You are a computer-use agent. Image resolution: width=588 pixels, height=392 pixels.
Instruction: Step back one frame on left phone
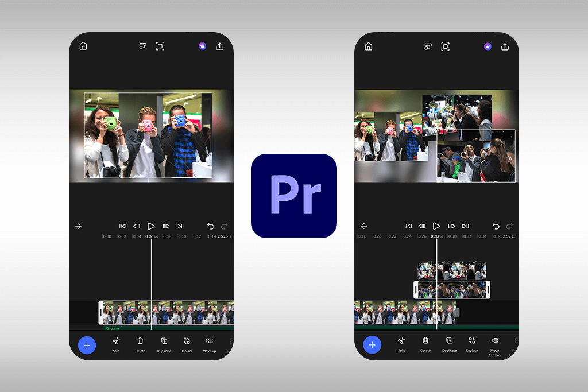click(x=137, y=226)
